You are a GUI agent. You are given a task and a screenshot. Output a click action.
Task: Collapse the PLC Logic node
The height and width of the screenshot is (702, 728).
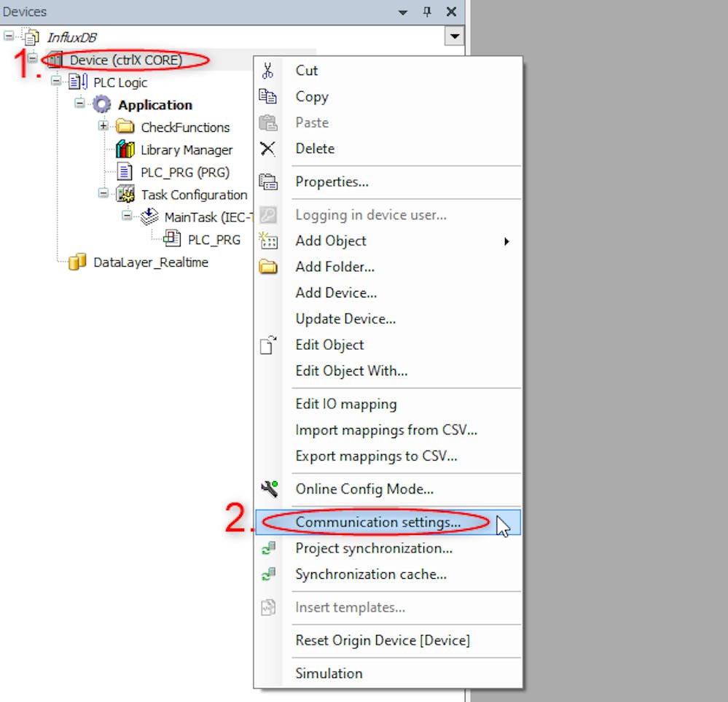pos(55,81)
